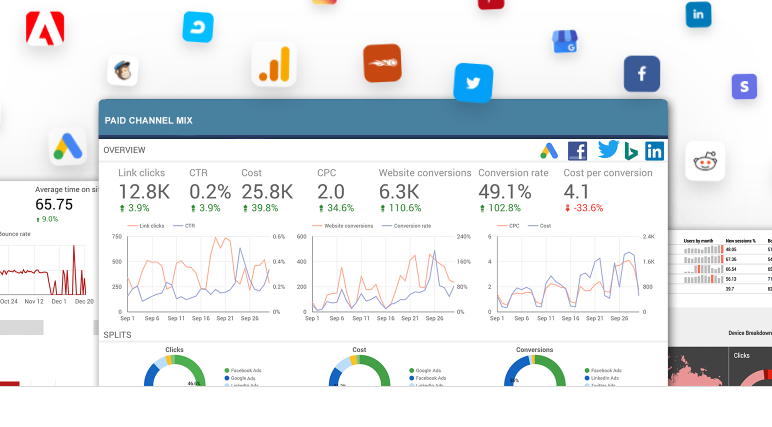Open the Splits section header

click(x=118, y=335)
